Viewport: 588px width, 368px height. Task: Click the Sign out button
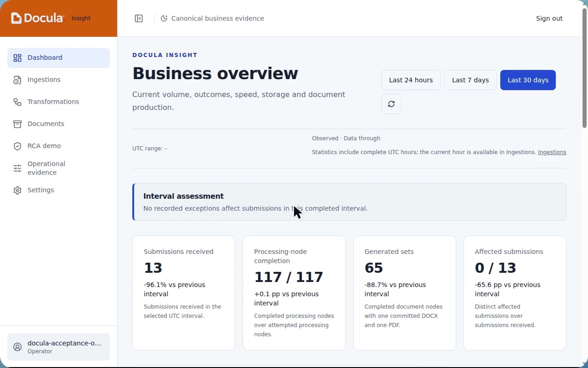[x=549, y=18]
